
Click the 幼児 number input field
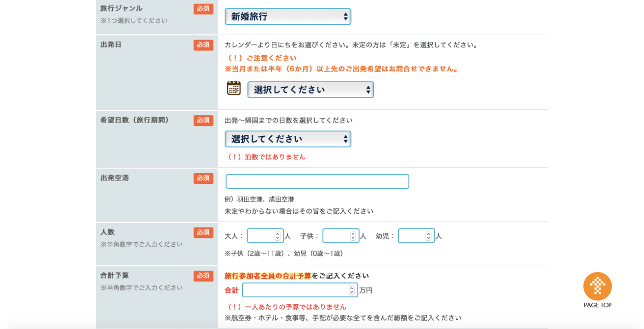click(x=412, y=236)
